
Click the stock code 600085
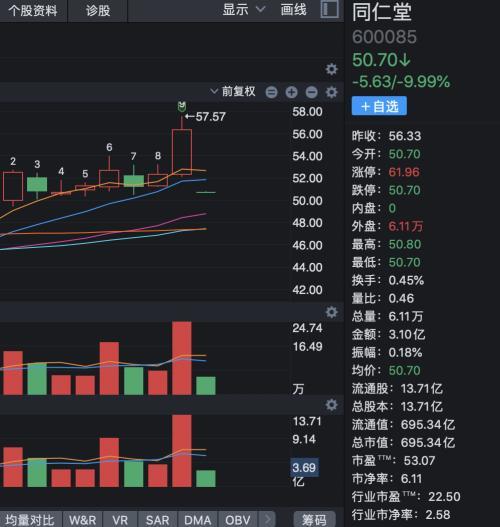click(384, 37)
